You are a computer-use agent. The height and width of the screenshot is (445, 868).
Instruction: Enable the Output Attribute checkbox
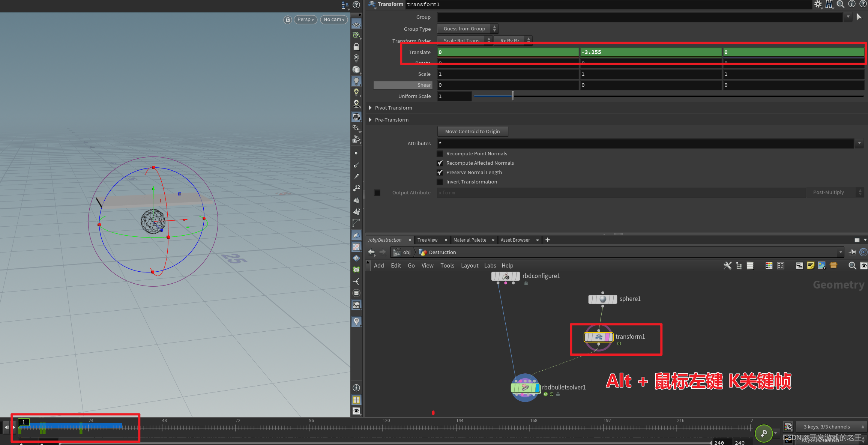tap(377, 193)
